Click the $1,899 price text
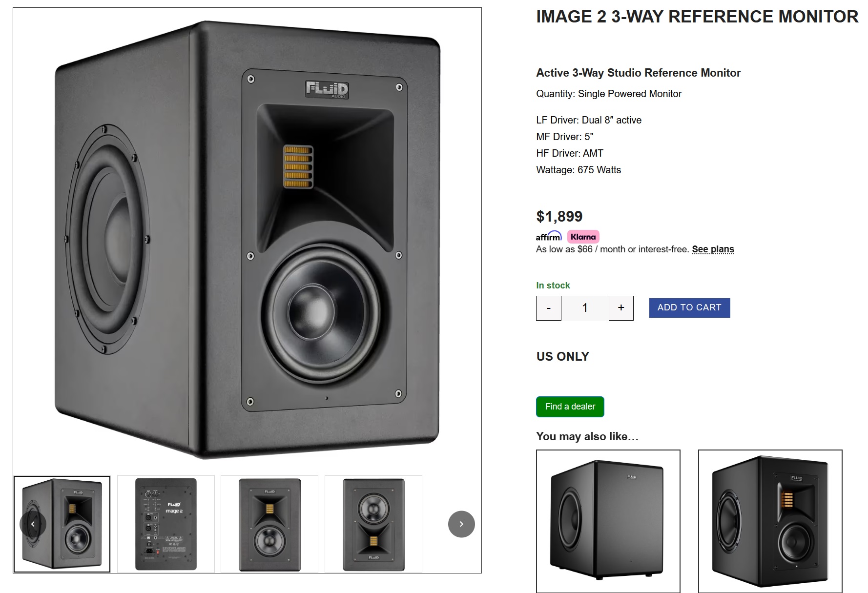Viewport: 868px width, 593px height. click(559, 216)
